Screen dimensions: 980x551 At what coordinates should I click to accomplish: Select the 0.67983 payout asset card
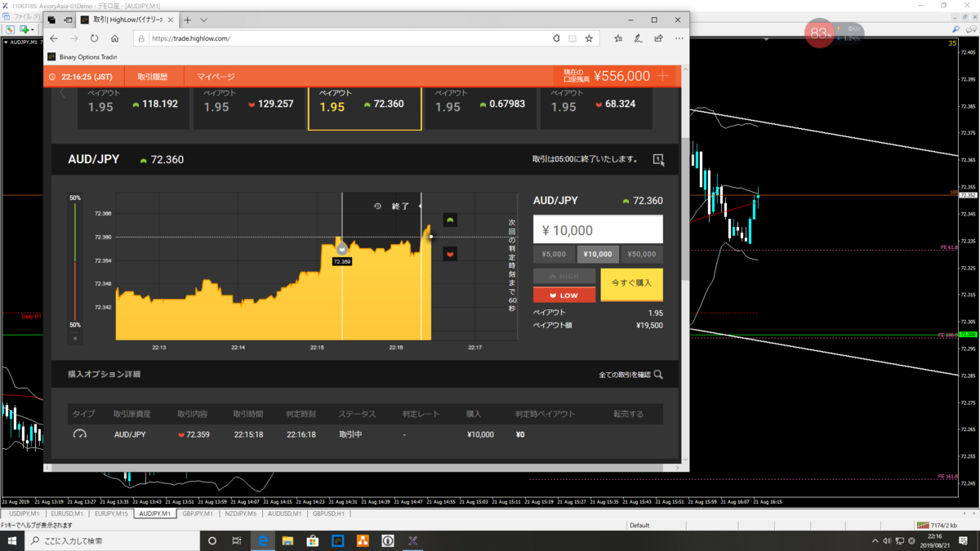481,108
